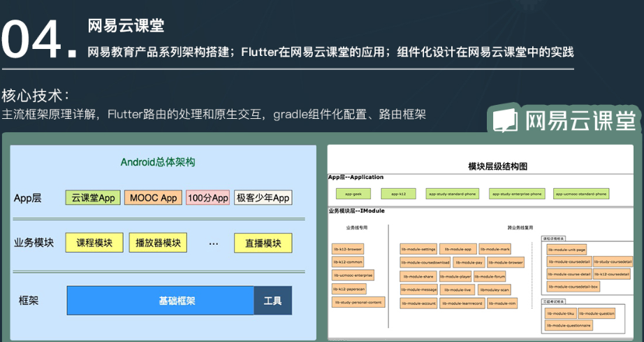Screen dimensions: 644x342
Task: Click the lib-module-forum box
Action: (490, 276)
